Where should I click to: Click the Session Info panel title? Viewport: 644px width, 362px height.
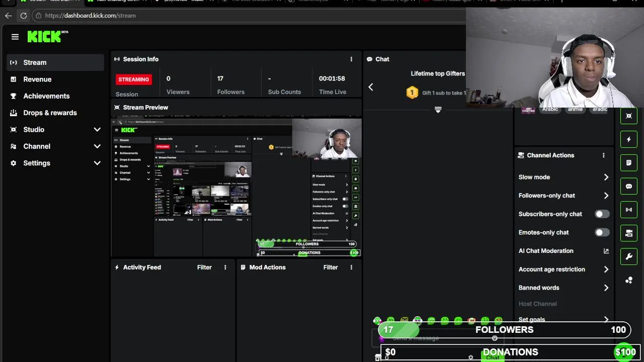pyautogui.click(x=141, y=59)
